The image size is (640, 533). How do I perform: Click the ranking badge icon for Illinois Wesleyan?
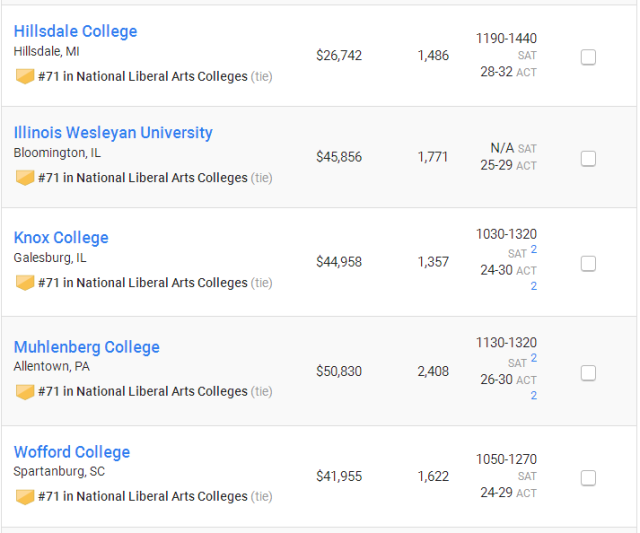coord(24,178)
